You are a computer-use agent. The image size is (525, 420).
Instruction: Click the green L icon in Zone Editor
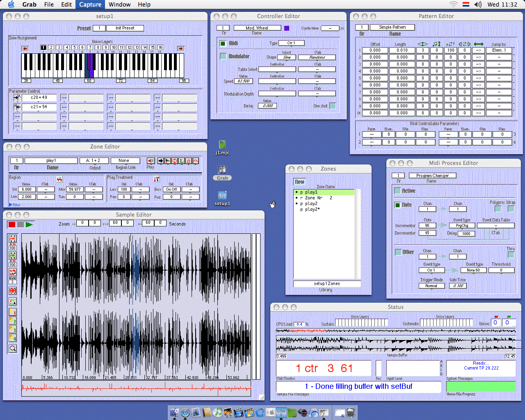tap(182, 161)
